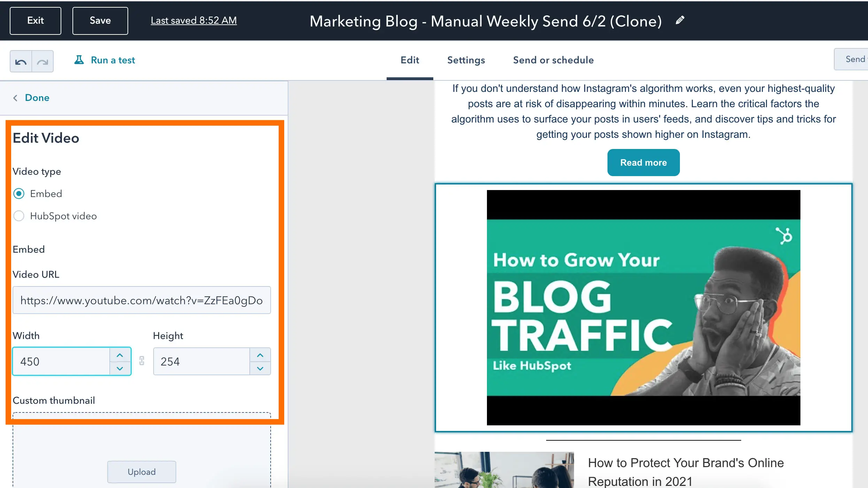Click the Read more button
The width and height of the screenshot is (868, 488).
click(643, 163)
